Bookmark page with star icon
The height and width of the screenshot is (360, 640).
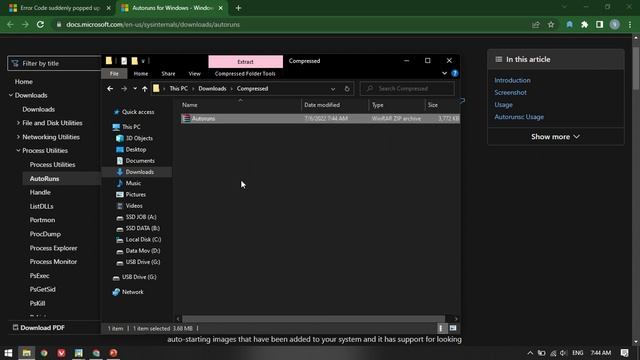click(x=551, y=24)
